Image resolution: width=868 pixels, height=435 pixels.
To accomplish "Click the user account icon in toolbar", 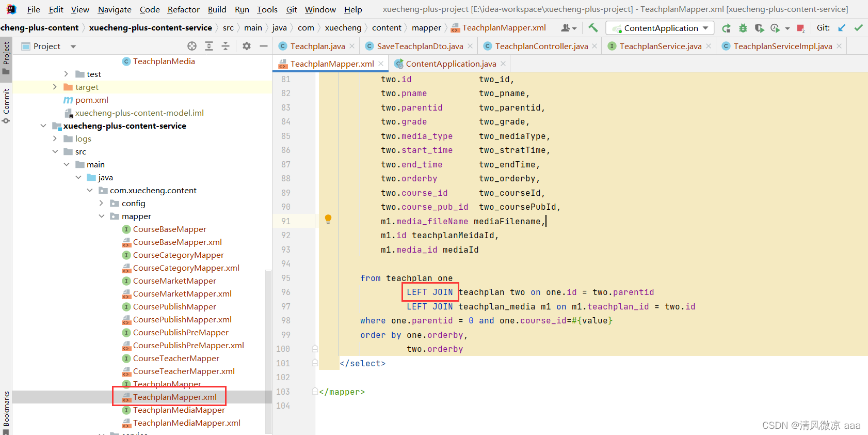I will [569, 28].
